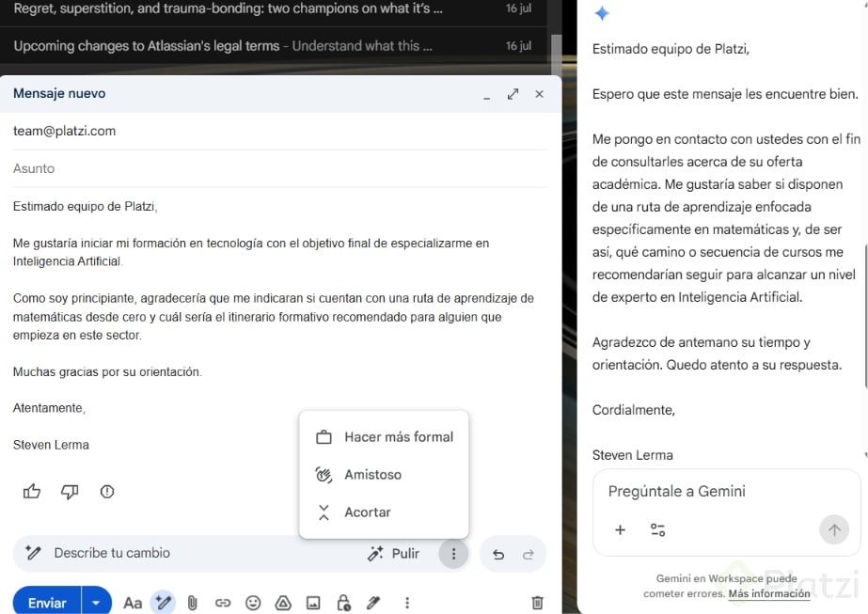This screenshot has width=868, height=614.
Task: Undo the last Gemini change
Action: [498, 554]
